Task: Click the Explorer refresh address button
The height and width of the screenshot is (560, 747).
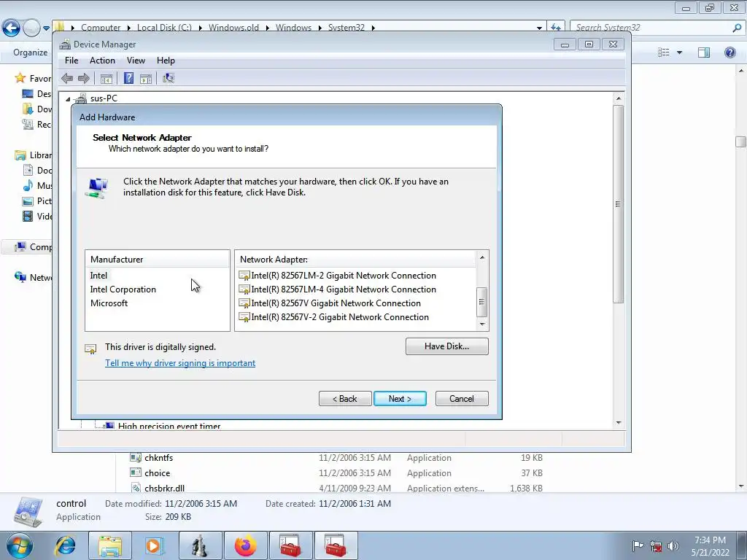Action: coord(555,28)
